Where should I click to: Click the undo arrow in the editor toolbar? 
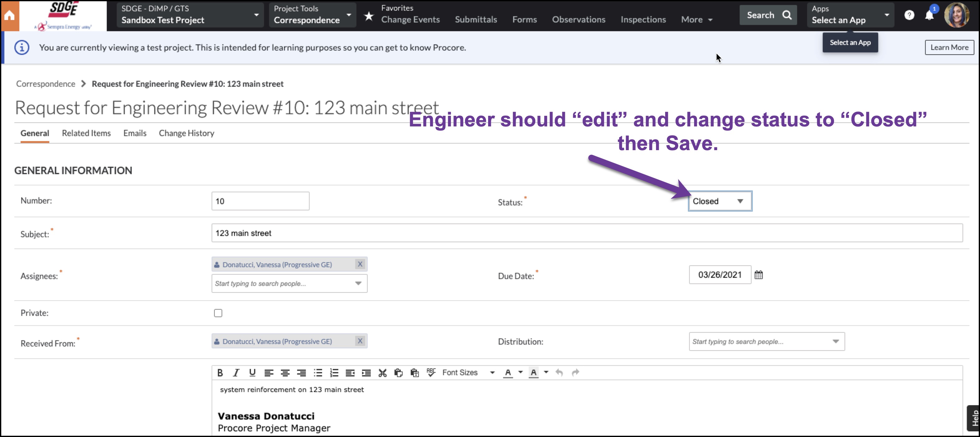tap(559, 373)
